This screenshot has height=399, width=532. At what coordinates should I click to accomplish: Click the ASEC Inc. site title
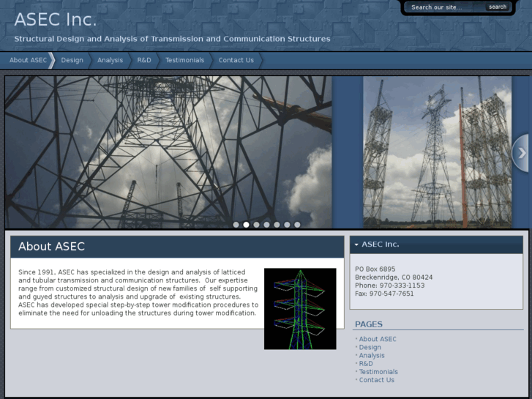[56, 20]
